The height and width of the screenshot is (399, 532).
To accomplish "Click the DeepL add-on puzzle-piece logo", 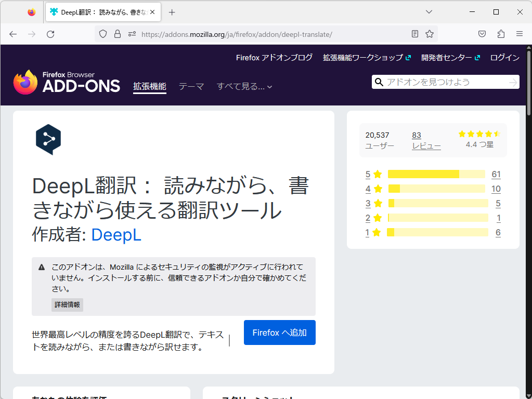I will click(x=47, y=139).
